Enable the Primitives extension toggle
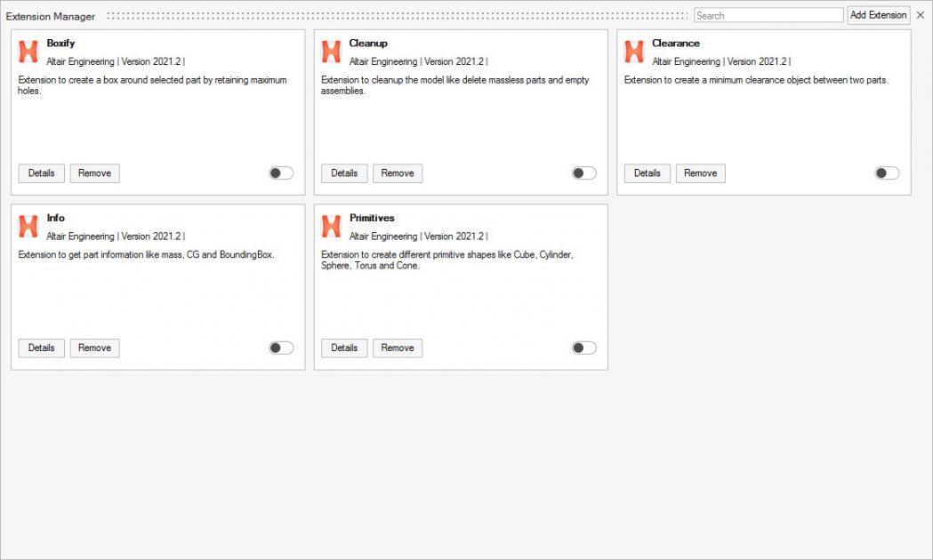Image resolution: width=933 pixels, height=560 pixels. click(x=583, y=348)
